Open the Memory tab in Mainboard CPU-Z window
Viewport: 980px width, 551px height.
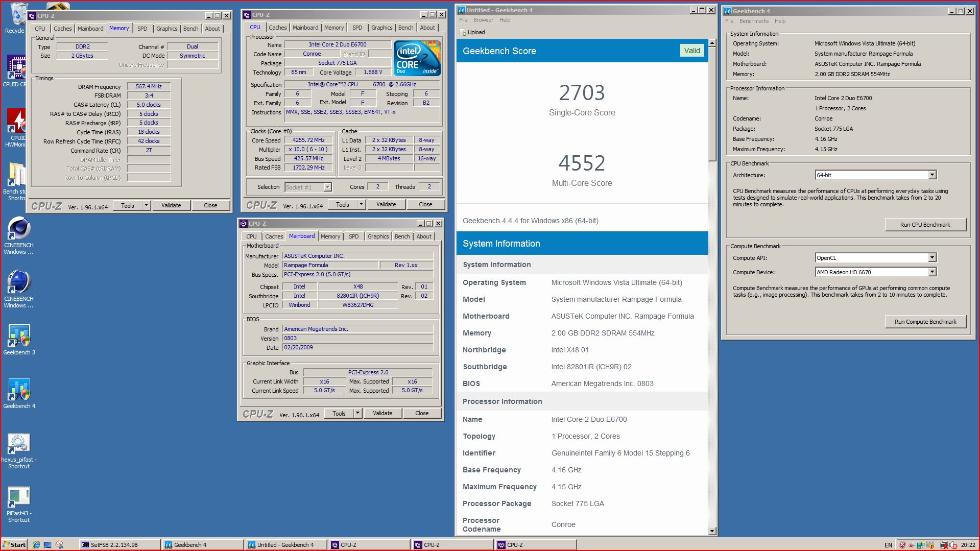(x=330, y=236)
